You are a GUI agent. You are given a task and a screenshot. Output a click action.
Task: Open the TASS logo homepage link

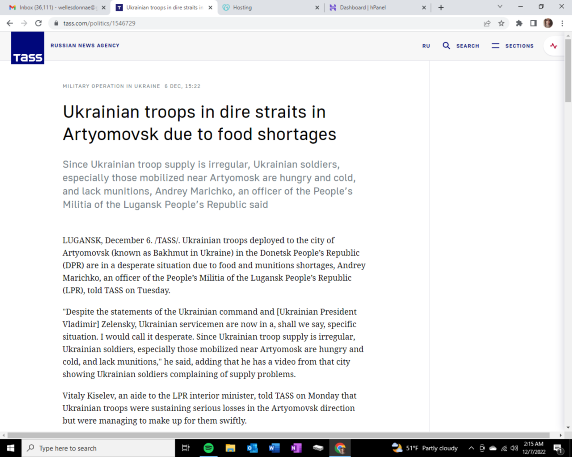coord(27,48)
